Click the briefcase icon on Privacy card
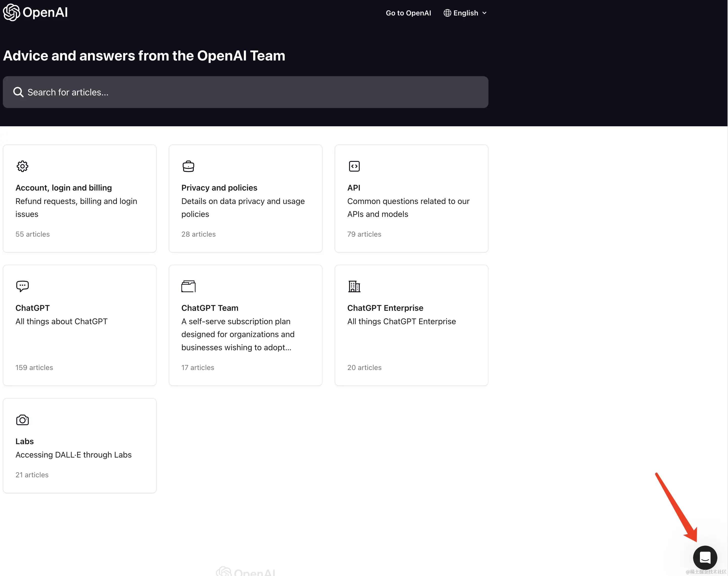 tap(188, 166)
